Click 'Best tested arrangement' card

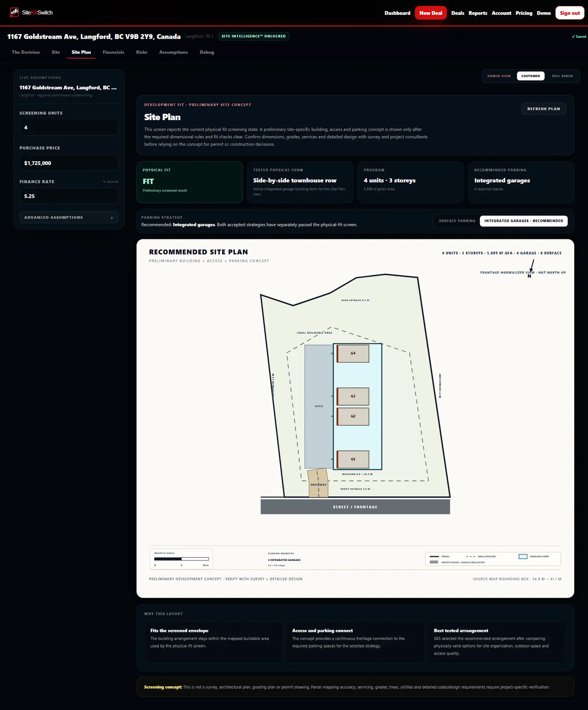click(497, 642)
